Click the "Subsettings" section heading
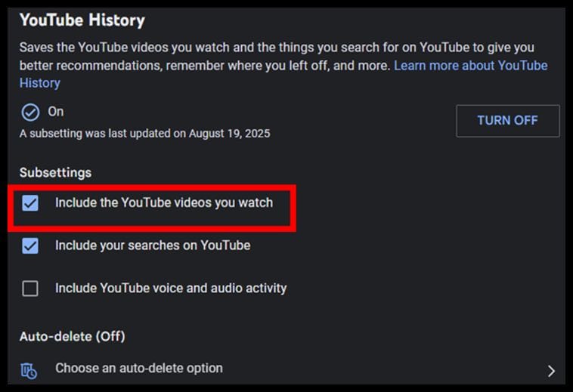Image resolution: width=573 pixels, height=392 pixels. [x=55, y=172]
